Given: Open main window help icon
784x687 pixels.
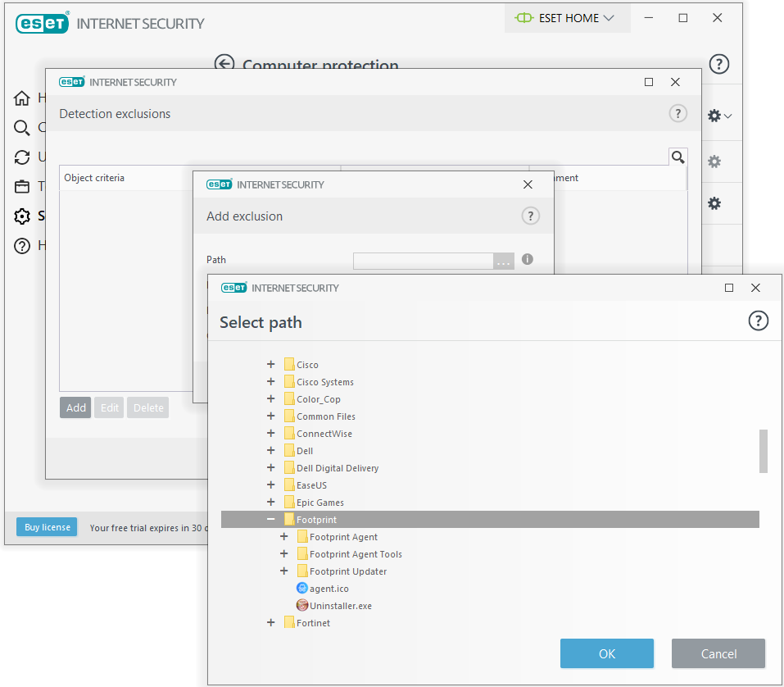Looking at the screenshot, I should 719,64.
